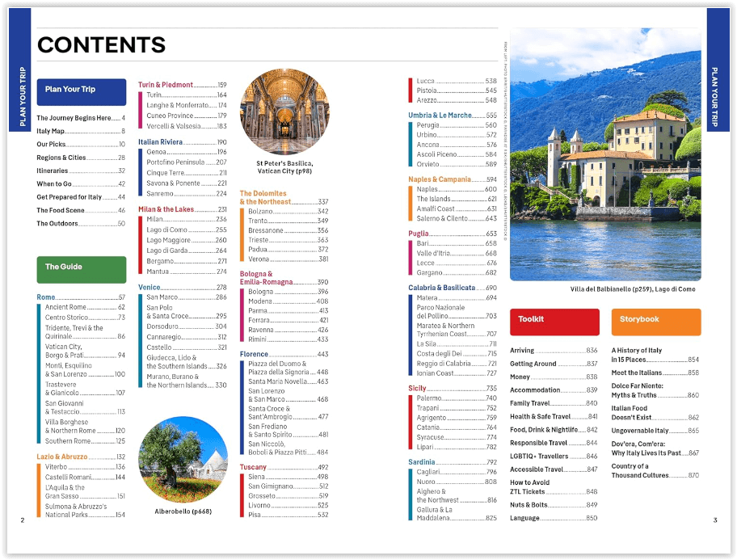
Task: Open the Sicily chapter entry
Action: click(x=418, y=389)
